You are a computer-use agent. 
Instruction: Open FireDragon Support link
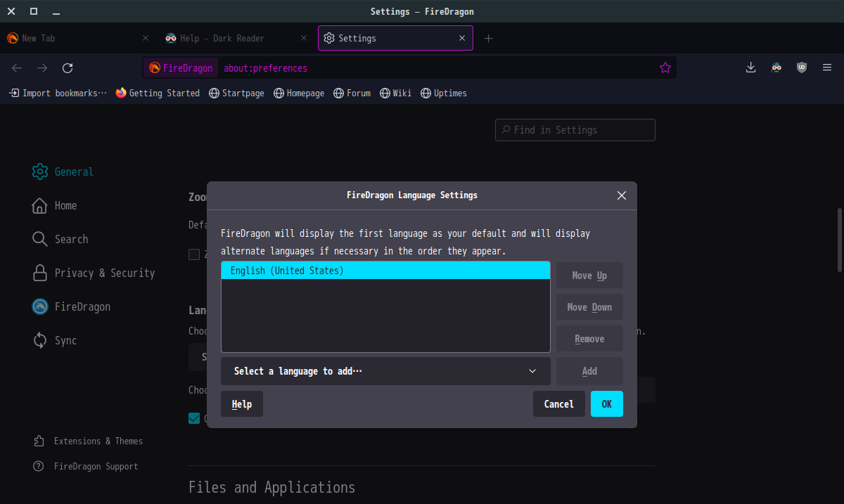[85, 466]
